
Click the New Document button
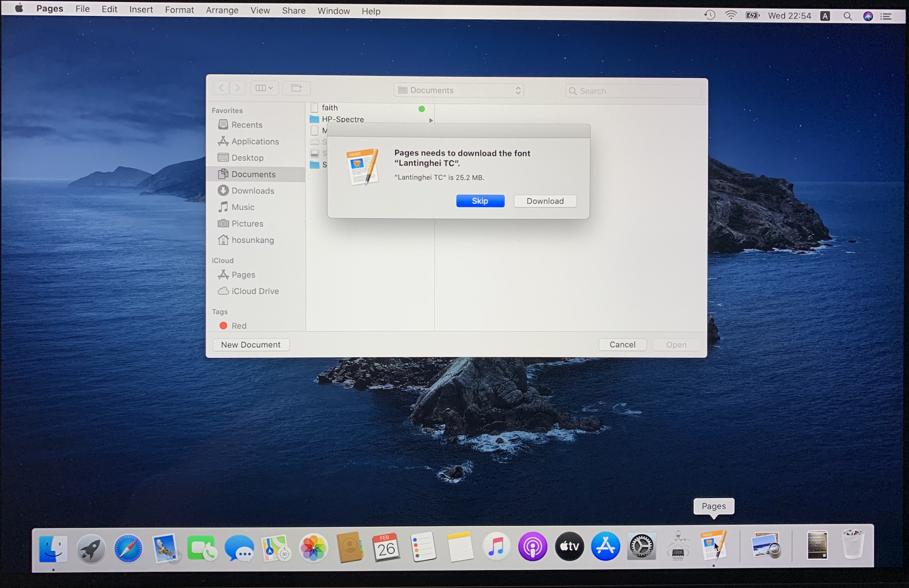[x=251, y=344]
